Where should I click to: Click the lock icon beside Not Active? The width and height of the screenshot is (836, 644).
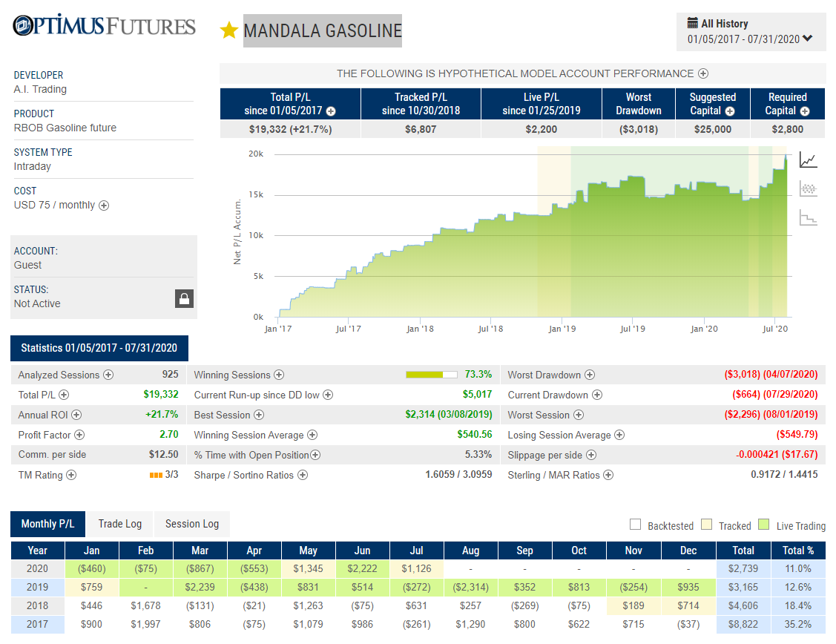pos(184,298)
